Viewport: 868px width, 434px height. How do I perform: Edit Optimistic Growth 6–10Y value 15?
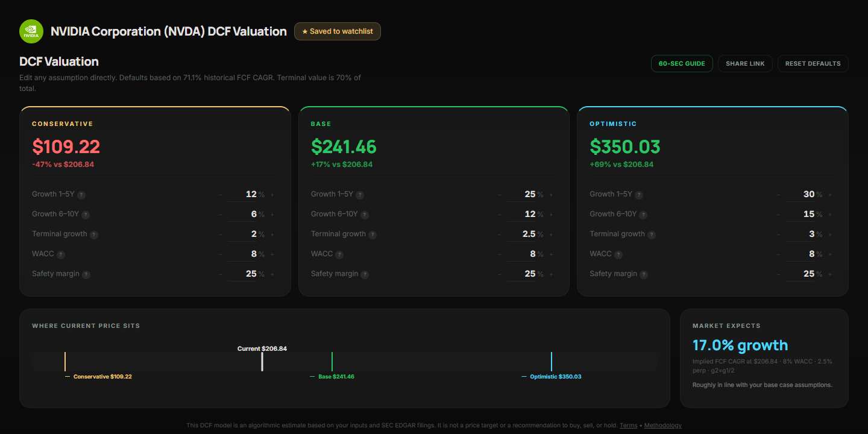(800, 215)
